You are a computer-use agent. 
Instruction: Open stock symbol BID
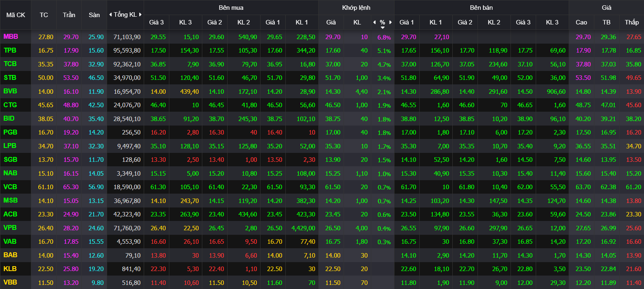click(x=9, y=119)
